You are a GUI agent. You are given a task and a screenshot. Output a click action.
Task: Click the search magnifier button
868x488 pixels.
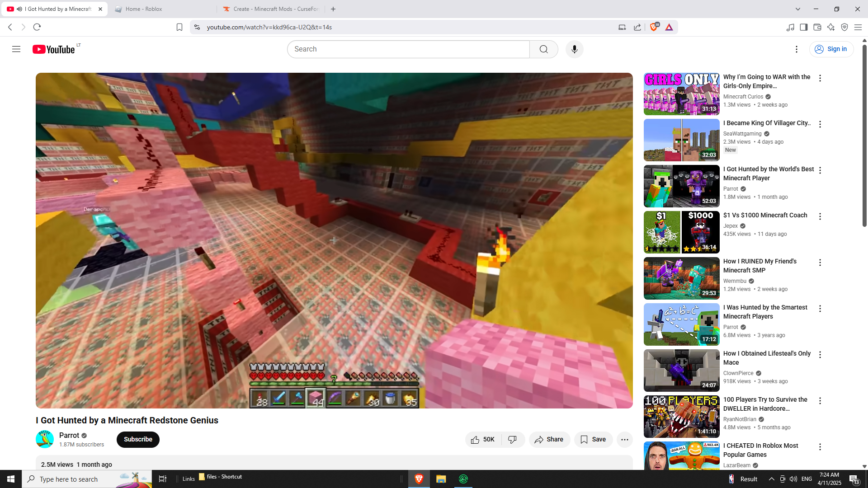[543, 49]
